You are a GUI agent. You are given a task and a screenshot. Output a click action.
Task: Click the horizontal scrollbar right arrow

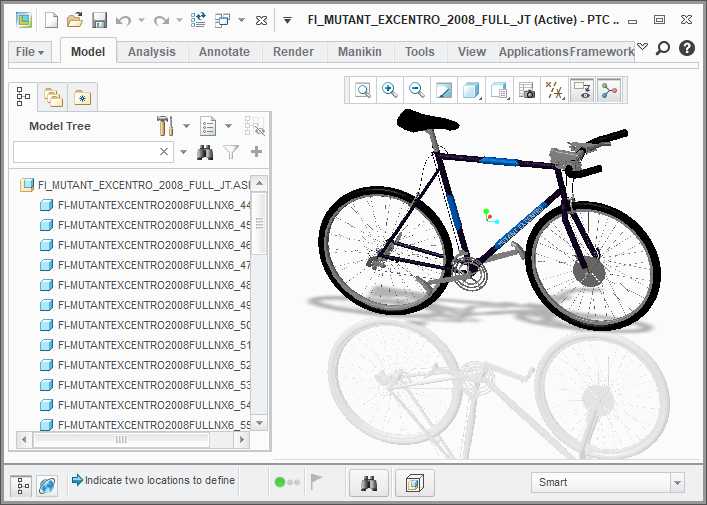coord(242,439)
